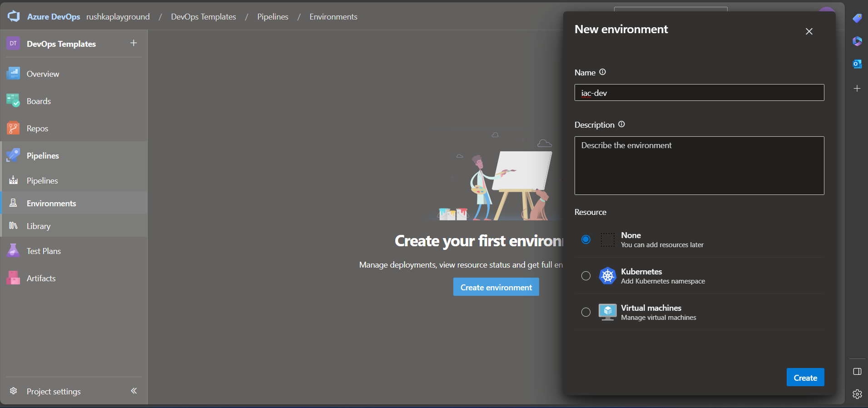Click the info icon next to Description
868x408 pixels.
pos(621,124)
